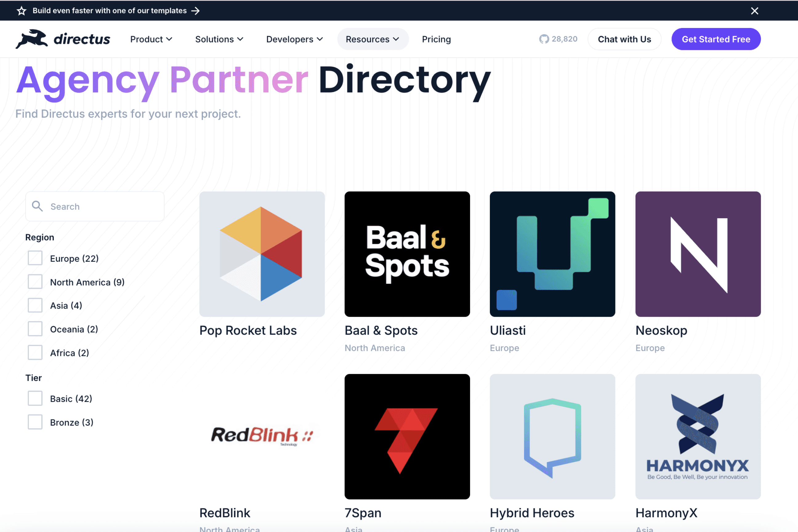Tick the Bronze tier checkbox
798x532 pixels.
point(35,422)
